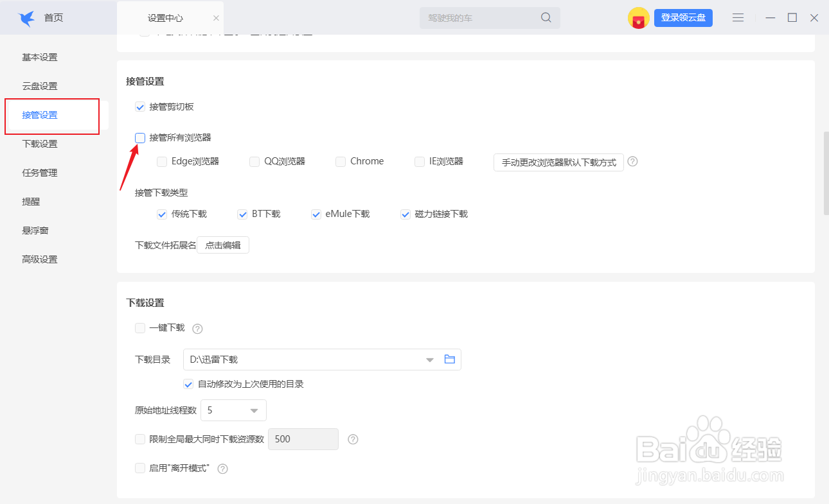Disable 自动修改为上次使用的目录

(x=188, y=384)
